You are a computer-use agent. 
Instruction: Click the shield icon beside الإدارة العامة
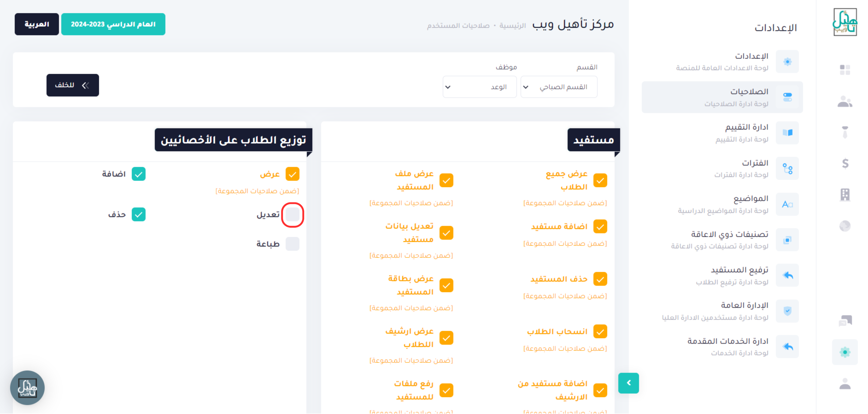(x=787, y=311)
